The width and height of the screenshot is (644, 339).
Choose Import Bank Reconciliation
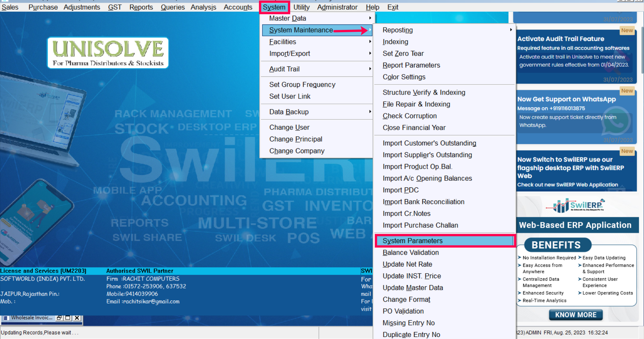pyautogui.click(x=445, y=202)
